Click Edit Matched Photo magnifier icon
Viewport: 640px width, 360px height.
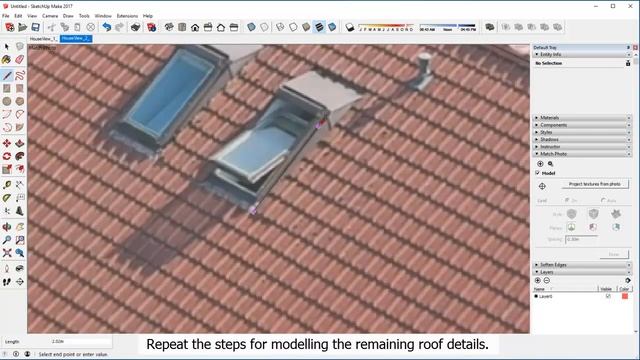pyautogui.click(x=550, y=164)
